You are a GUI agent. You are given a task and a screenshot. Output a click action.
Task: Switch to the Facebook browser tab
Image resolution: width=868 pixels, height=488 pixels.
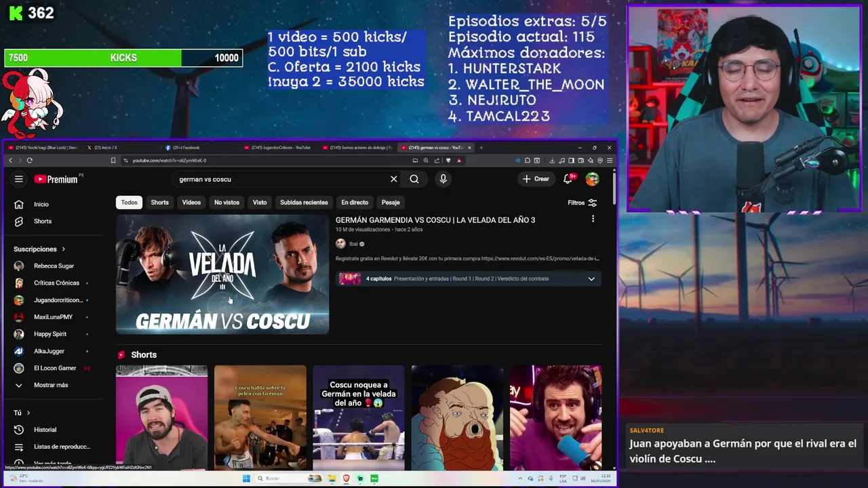(203, 148)
